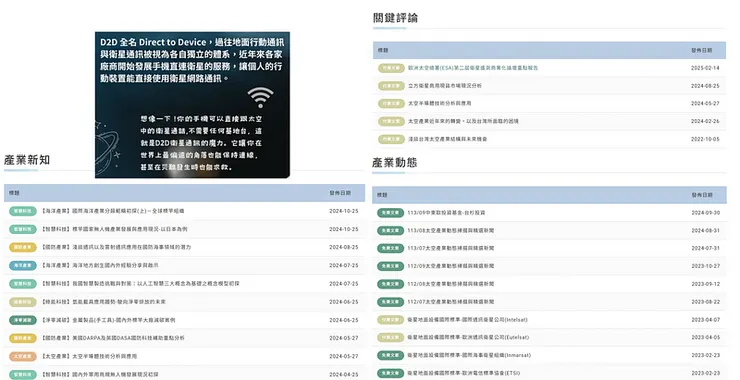
Task: Open 太空半導體技術分析與應用 in 關鍵評論 list
Action: [x=439, y=103]
